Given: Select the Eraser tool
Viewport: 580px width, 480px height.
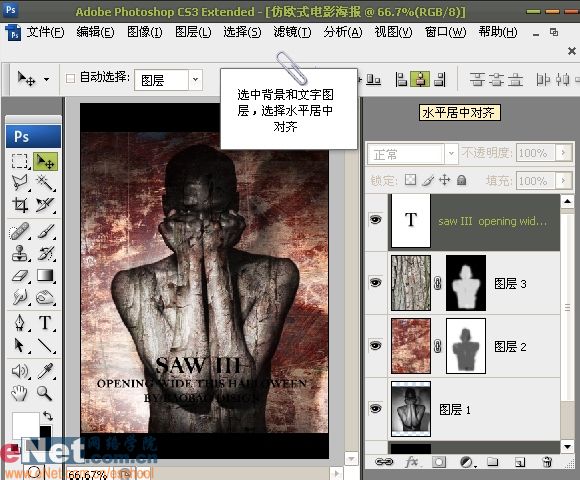Looking at the screenshot, I should (x=20, y=276).
